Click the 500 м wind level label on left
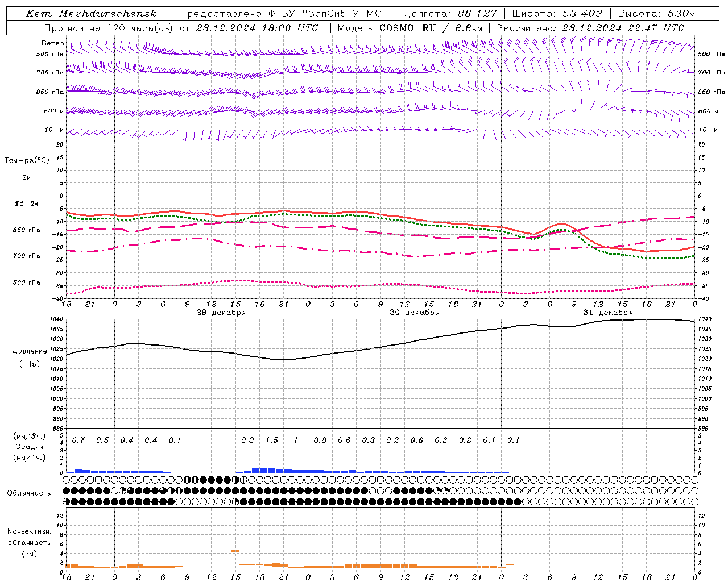 coord(54,111)
